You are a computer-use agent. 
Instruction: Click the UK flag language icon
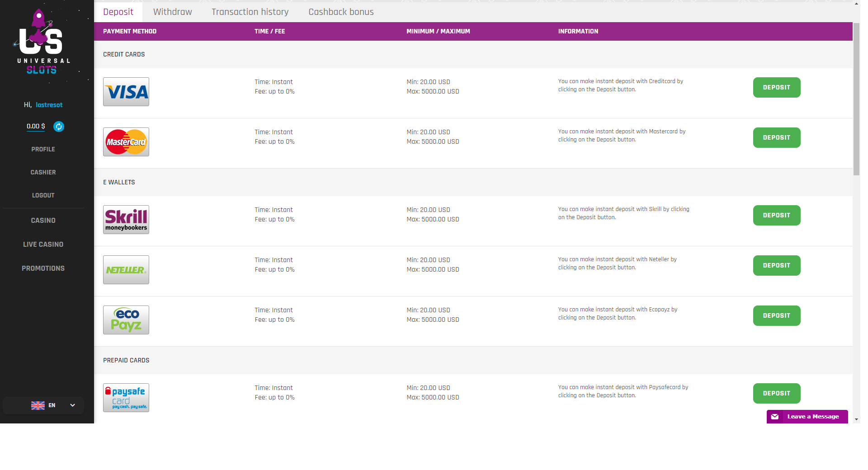click(x=38, y=405)
